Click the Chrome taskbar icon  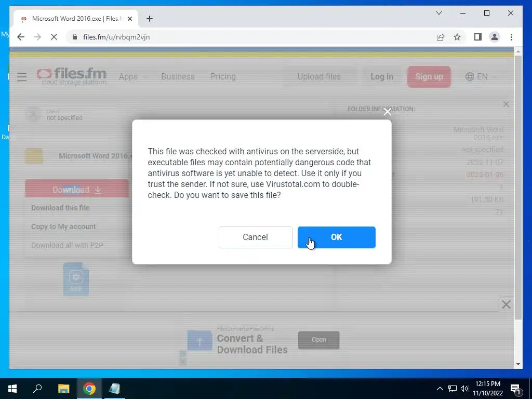point(89,389)
